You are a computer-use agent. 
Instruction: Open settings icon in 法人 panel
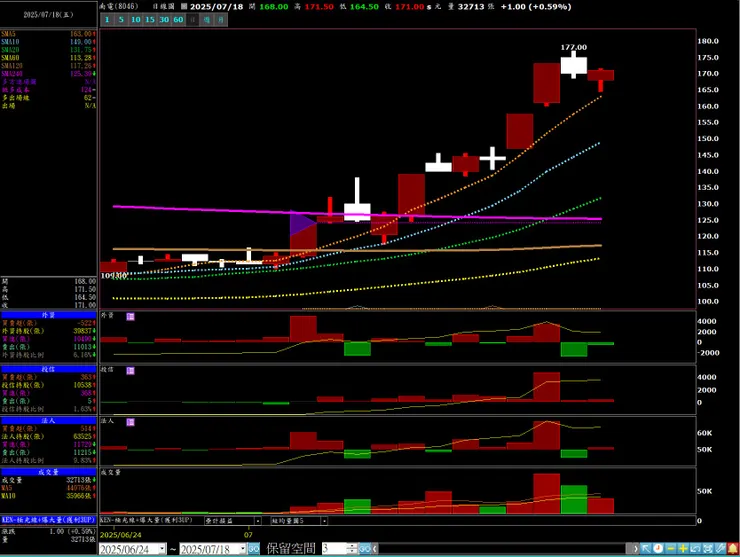(131, 422)
